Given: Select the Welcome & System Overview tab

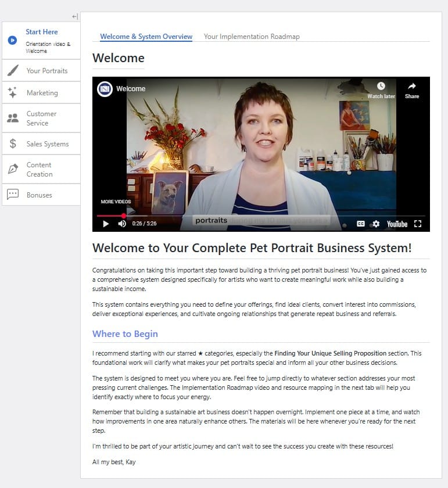Looking at the screenshot, I should click(x=146, y=37).
